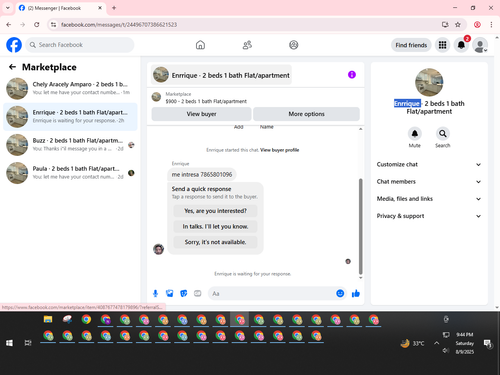
Task: Open the Groups icon in top navigation
Action: point(294,45)
